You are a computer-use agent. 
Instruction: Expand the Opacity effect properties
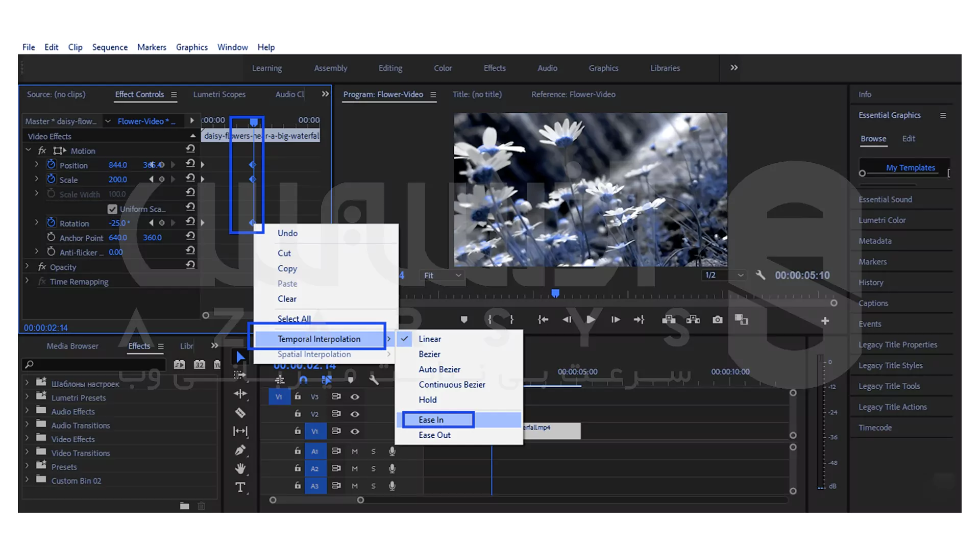coord(27,266)
